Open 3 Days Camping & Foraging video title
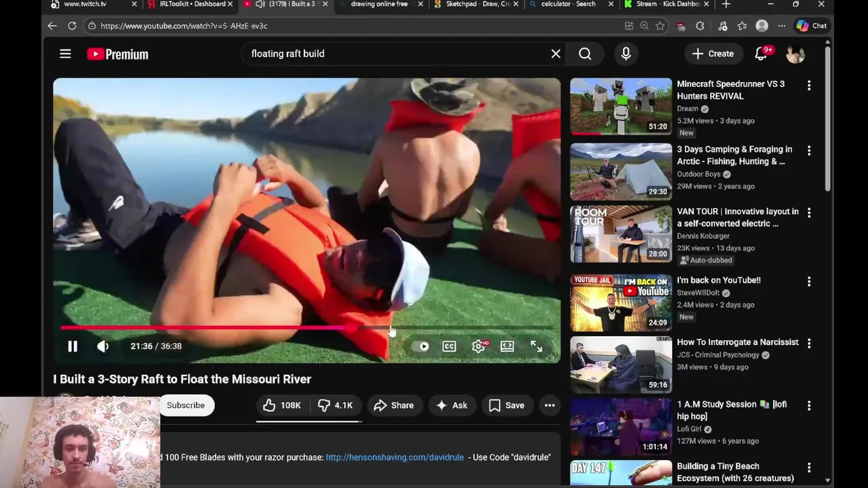 pyautogui.click(x=734, y=155)
